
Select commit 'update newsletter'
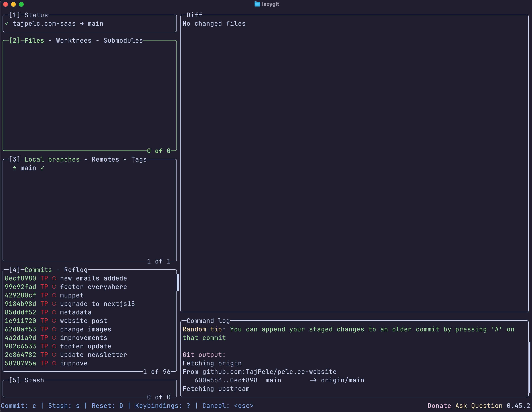[89, 355]
